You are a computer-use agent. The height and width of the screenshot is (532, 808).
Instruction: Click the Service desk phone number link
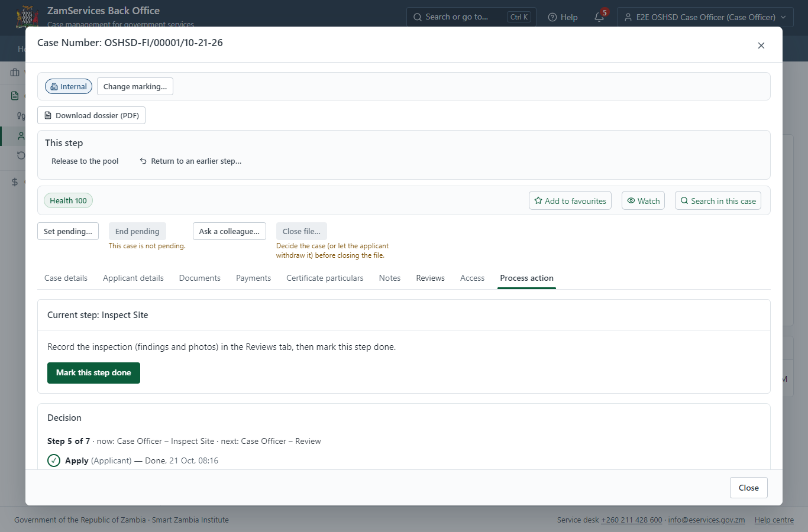pyautogui.click(x=632, y=520)
